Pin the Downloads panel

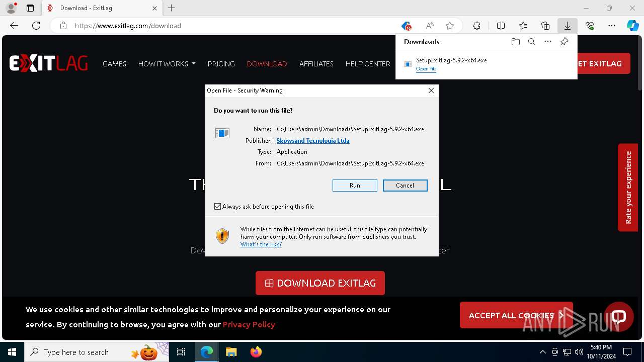point(564,42)
